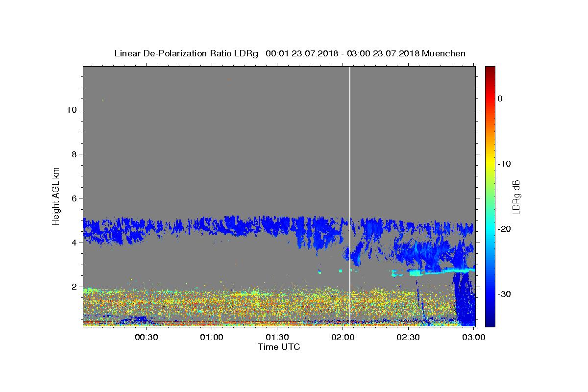
Task: Click the 03:00 time tick label
Action: (x=474, y=337)
